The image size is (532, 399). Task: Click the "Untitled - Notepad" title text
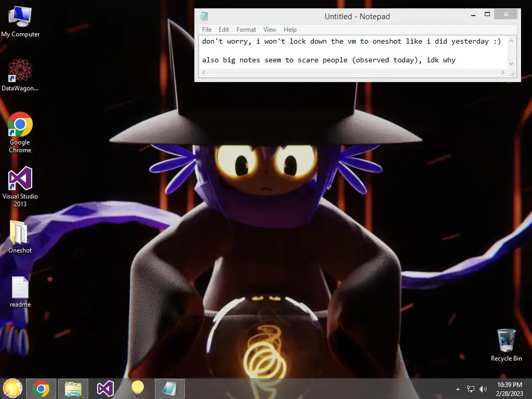point(357,16)
